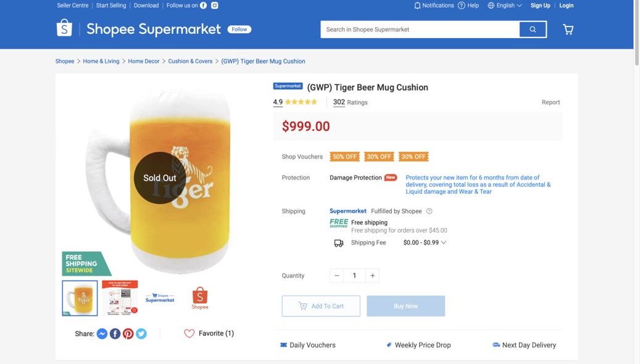Open Shopee Instagram page from header
Image resolution: width=640 pixels, height=364 pixels.
coord(215,6)
